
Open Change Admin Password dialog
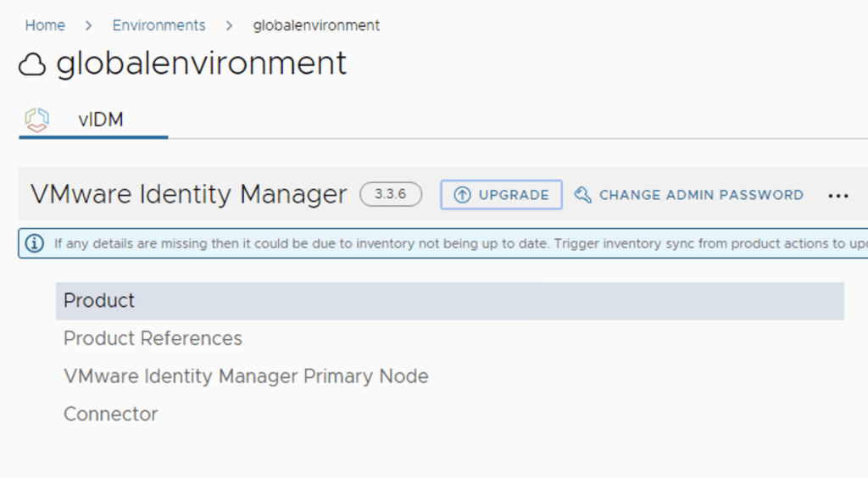(688, 195)
